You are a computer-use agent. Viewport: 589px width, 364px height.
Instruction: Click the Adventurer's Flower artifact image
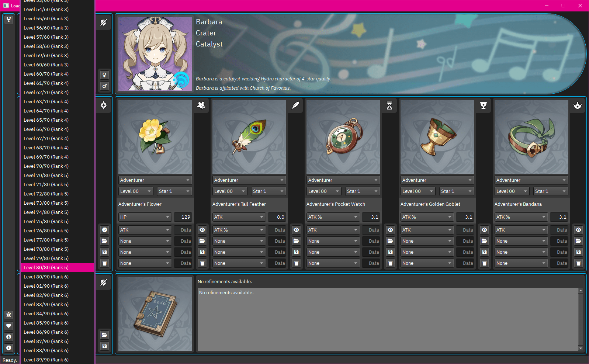155,137
